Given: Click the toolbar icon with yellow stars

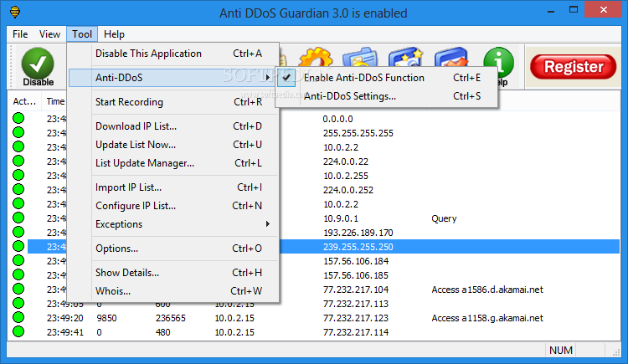Looking at the screenshot, I should [406, 56].
